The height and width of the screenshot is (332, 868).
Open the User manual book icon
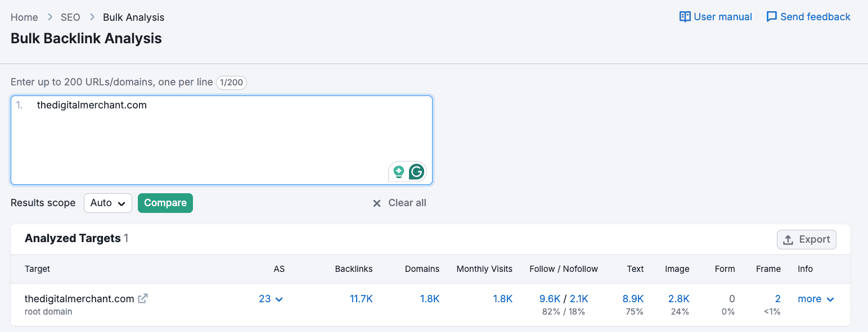685,17
